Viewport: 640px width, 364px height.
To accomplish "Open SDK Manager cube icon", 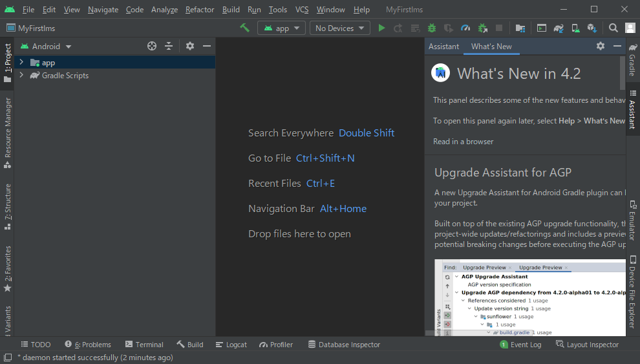I will pyautogui.click(x=592, y=28).
